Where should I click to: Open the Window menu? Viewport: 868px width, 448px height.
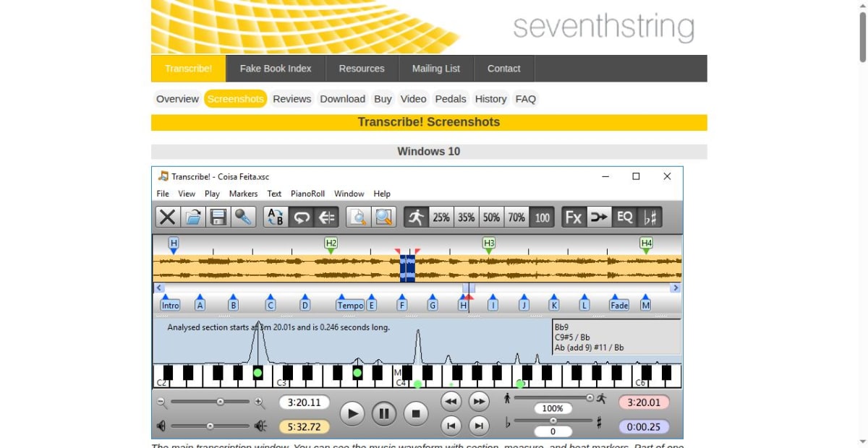pos(349,194)
